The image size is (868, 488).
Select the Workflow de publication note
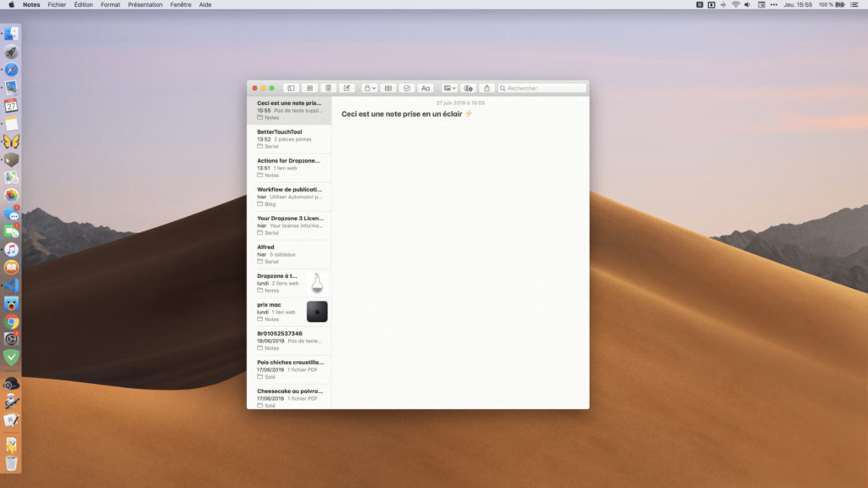point(289,197)
